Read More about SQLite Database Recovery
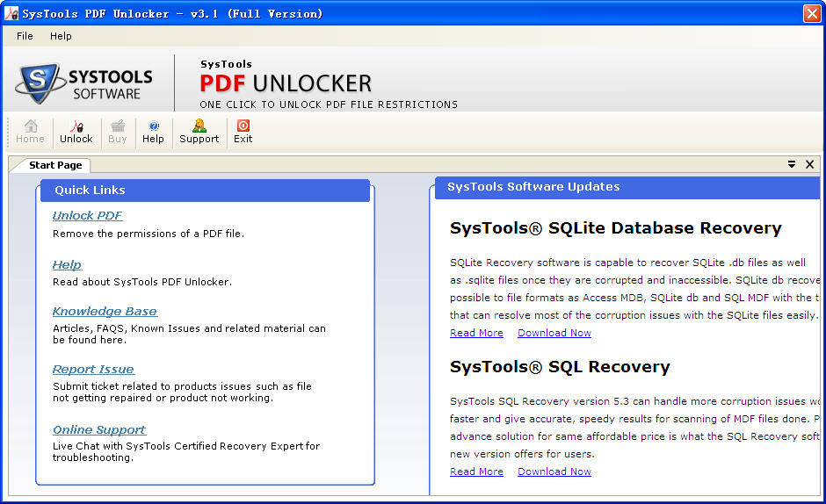826x504 pixels. (476, 333)
